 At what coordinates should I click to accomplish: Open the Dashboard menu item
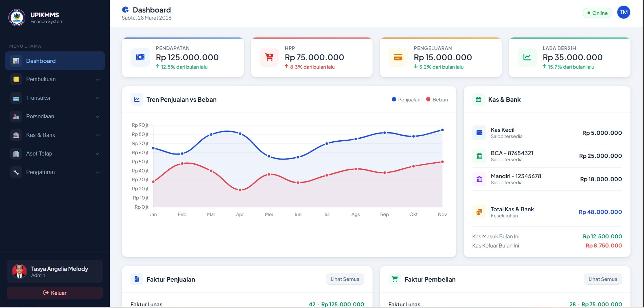tap(55, 61)
